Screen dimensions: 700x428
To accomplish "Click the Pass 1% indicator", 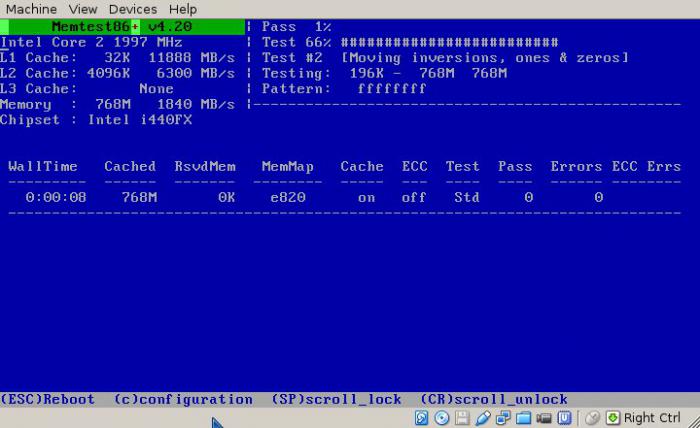I will point(296,27).
